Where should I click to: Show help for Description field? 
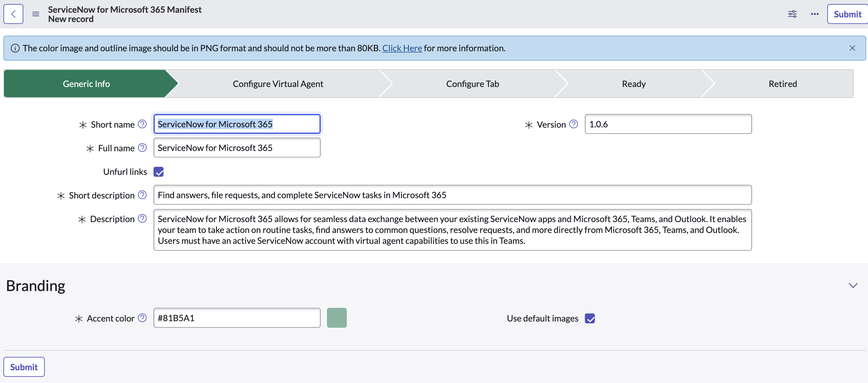[143, 219]
